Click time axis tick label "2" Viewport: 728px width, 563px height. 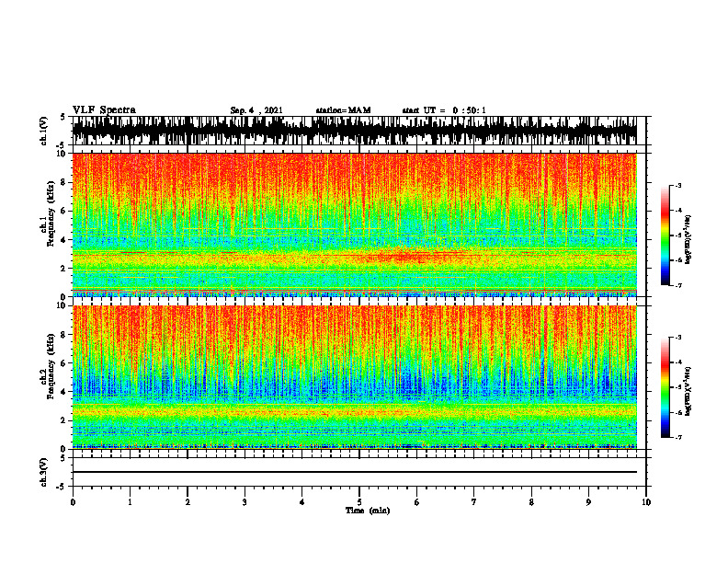(188, 502)
